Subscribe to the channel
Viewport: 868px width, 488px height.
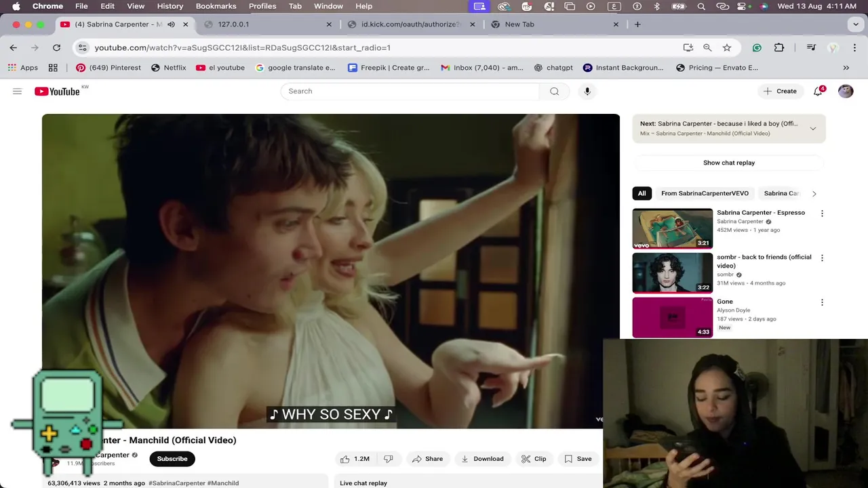[x=172, y=459]
